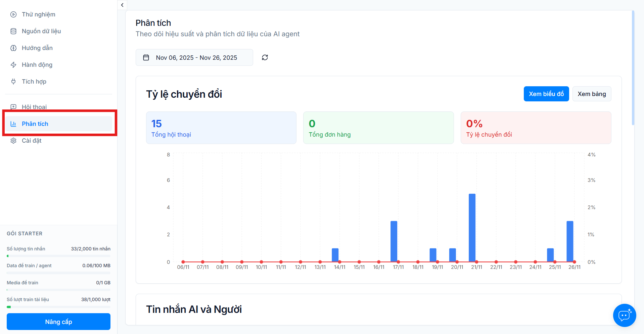Click the 19/11 bar in the chart
This screenshot has height=334, width=644.
[x=433, y=255]
